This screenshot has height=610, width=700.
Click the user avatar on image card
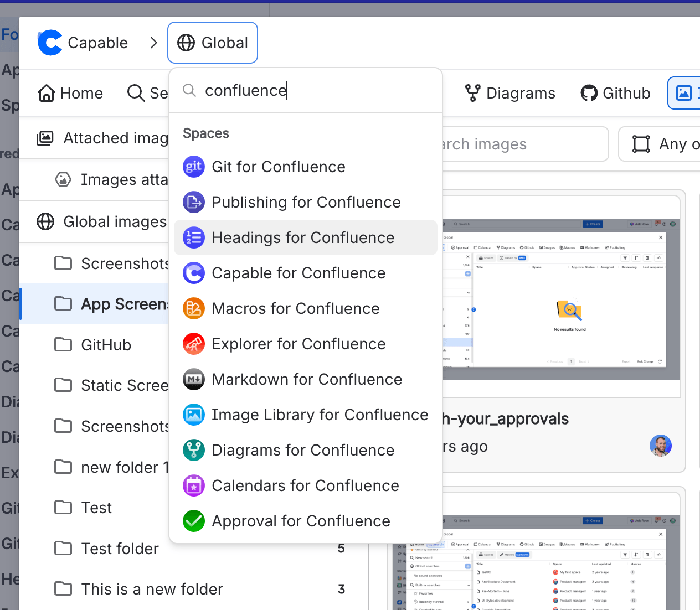click(x=660, y=446)
